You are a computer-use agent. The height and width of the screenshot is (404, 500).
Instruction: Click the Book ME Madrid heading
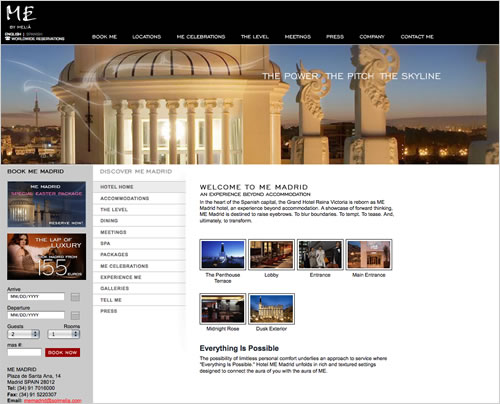click(x=35, y=171)
